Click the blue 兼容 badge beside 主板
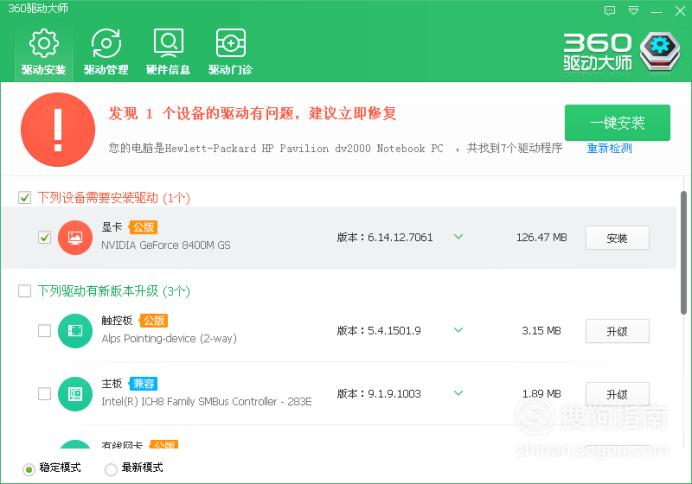The height and width of the screenshot is (484, 692). [143, 384]
